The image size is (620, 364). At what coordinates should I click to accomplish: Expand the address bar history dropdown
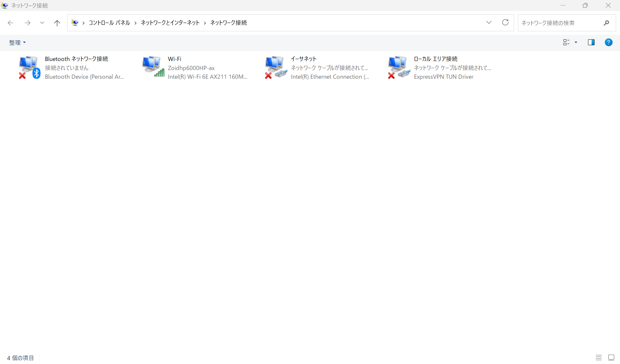[x=489, y=23]
